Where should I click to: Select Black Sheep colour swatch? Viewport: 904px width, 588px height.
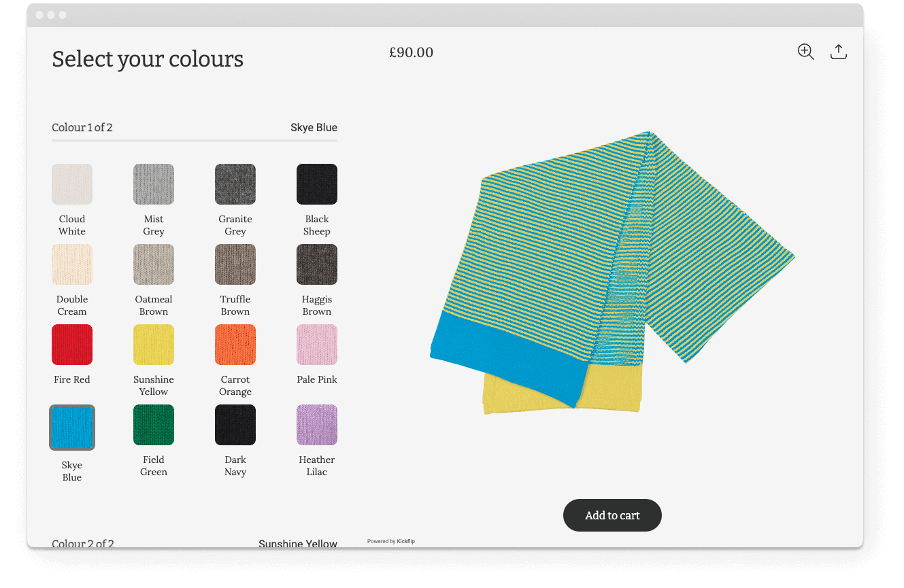coord(317,184)
